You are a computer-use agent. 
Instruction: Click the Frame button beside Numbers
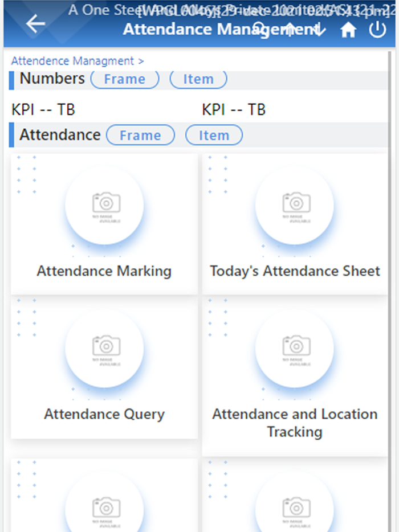(125, 79)
